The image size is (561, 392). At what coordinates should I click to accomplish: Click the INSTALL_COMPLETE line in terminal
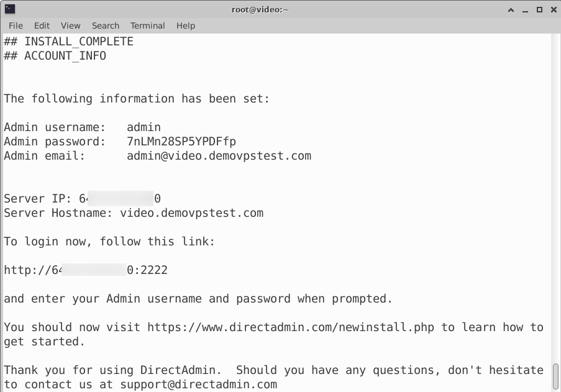click(x=68, y=42)
